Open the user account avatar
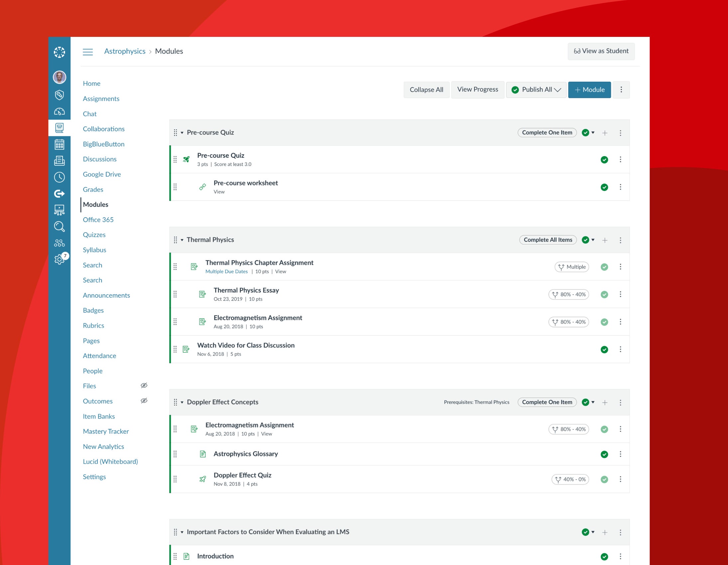The height and width of the screenshot is (565, 728). coord(59,77)
